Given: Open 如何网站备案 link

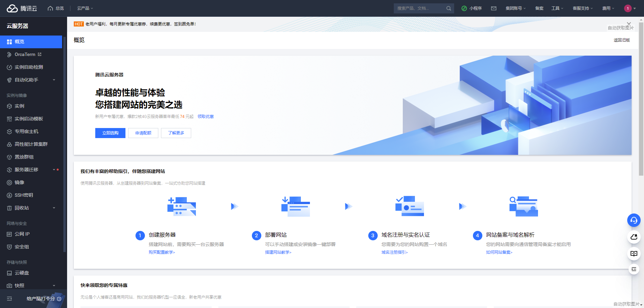Looking at the screenshot, I should [x=499, y=252].
